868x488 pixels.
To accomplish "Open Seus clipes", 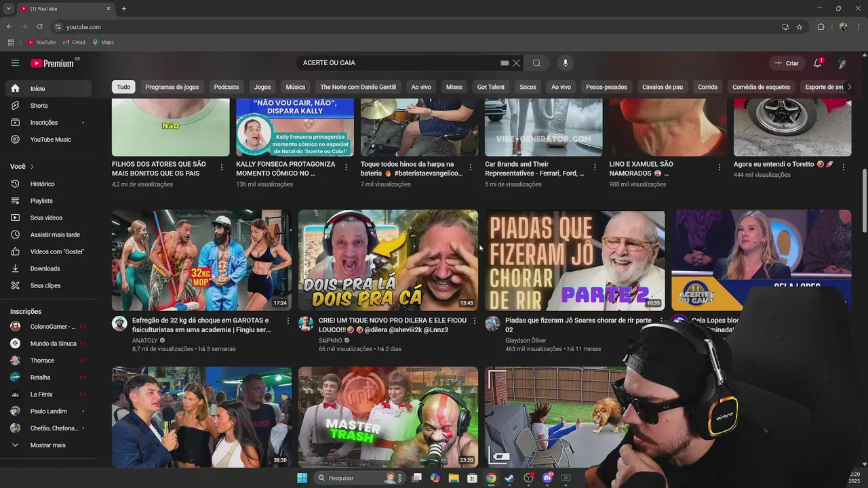I will click(x=47, y=285).
